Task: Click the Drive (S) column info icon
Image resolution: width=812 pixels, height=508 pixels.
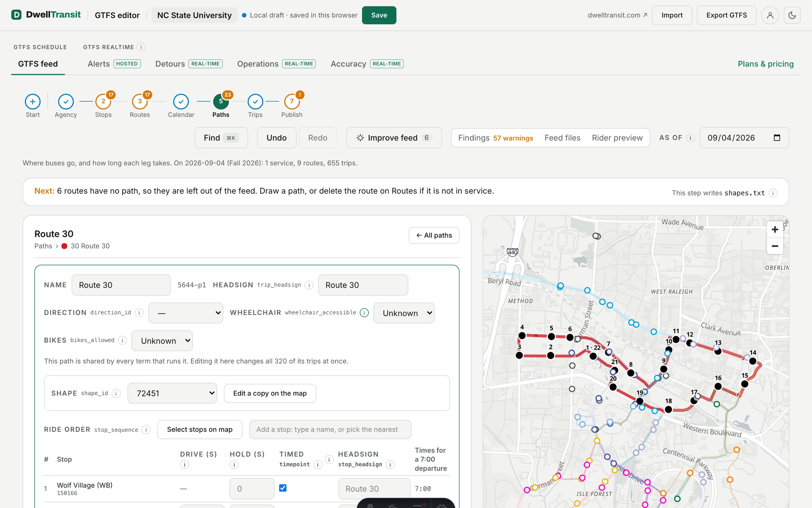Action: [184, 465]
